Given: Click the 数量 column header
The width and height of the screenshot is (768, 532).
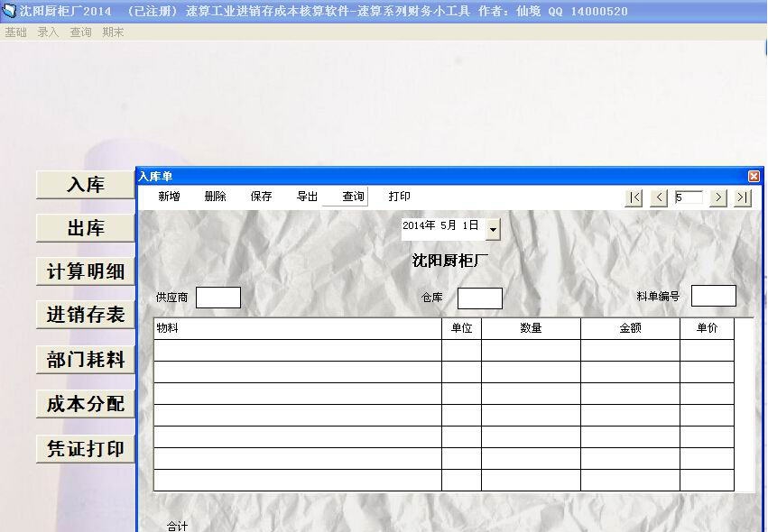Looking at the screenshot, I should click(531, 328).
